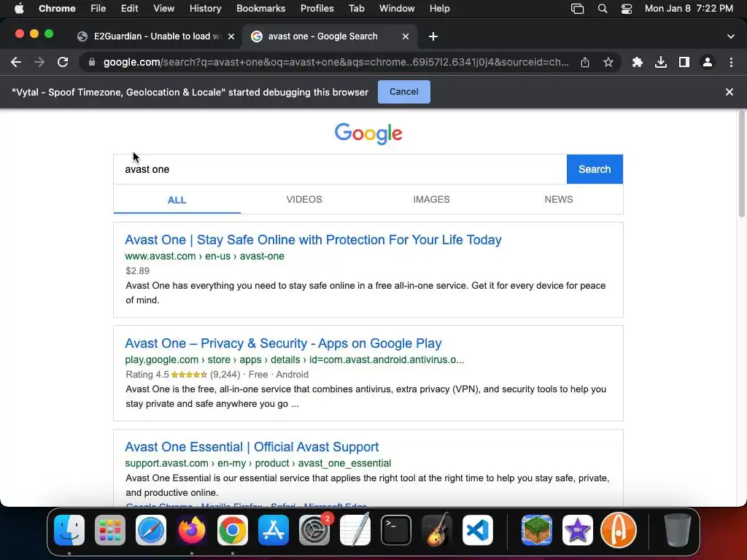The width and height of the screenshot is (747, 560).
Task: Open the Profiles menu
Action: point(317,9)
